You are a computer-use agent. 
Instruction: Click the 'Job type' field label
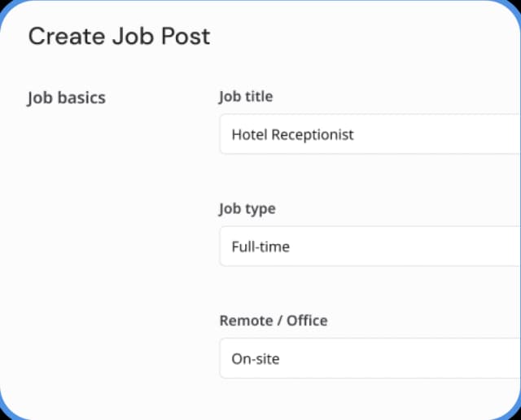[x=247, y=208]
